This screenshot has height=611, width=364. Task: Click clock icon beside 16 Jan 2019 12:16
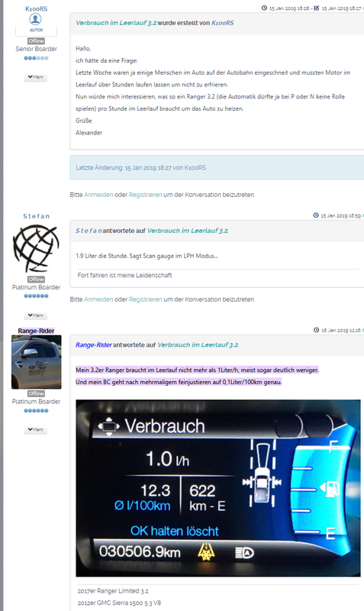pos(317,330)
